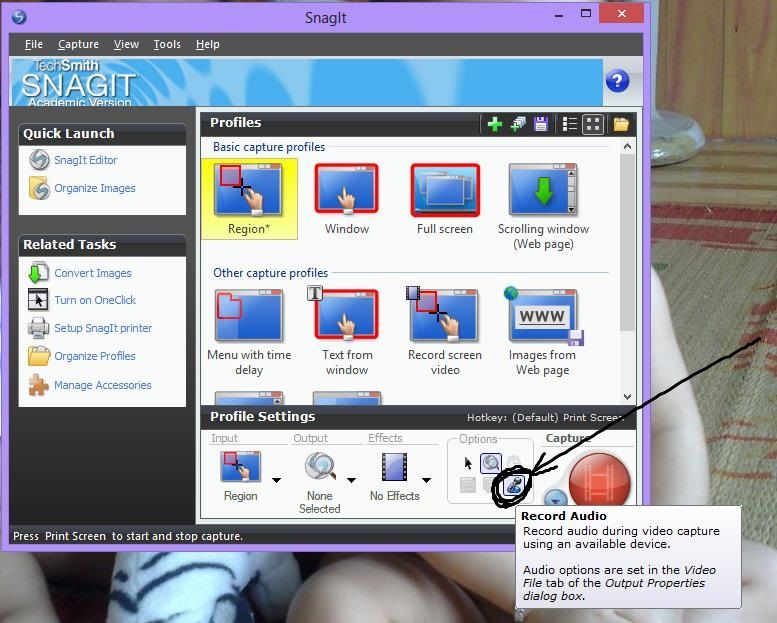Image resolution: width=777 pixels, height=623 pixels.
Task: Click the Input Region icon in Profile Settings
Action: click(240, 466)
